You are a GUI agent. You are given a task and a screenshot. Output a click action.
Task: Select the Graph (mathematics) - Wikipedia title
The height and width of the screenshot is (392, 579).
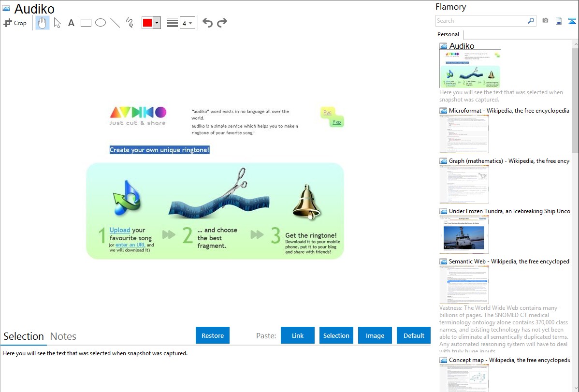[509, 161]
